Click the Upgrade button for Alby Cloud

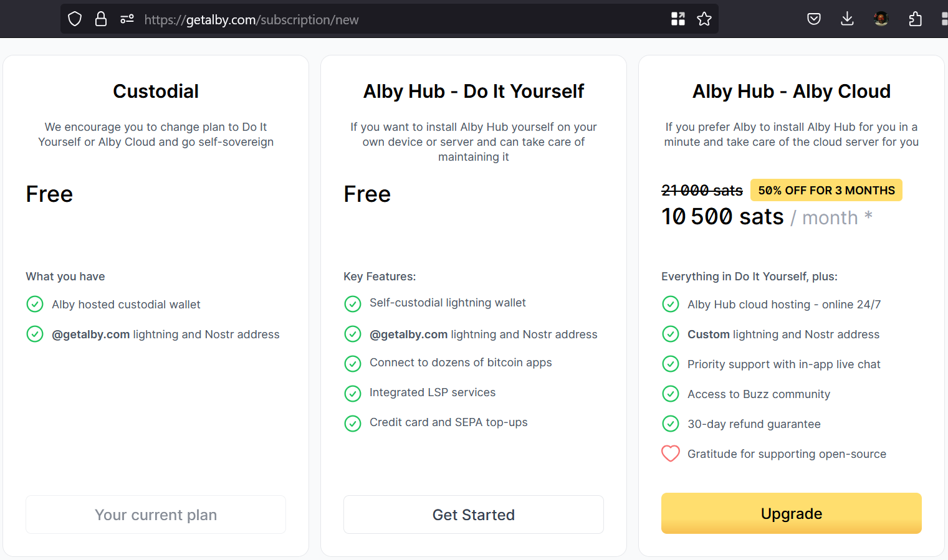pos(791,513)
